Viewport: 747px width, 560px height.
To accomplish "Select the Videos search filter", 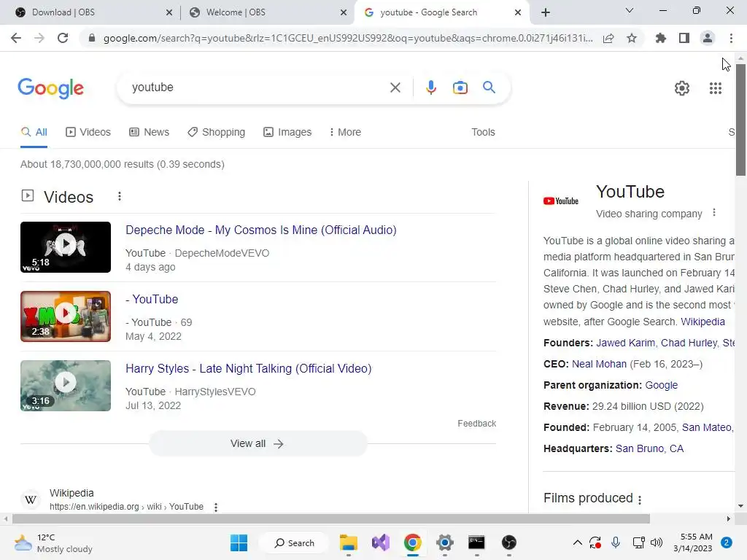I will pos(88,132).
